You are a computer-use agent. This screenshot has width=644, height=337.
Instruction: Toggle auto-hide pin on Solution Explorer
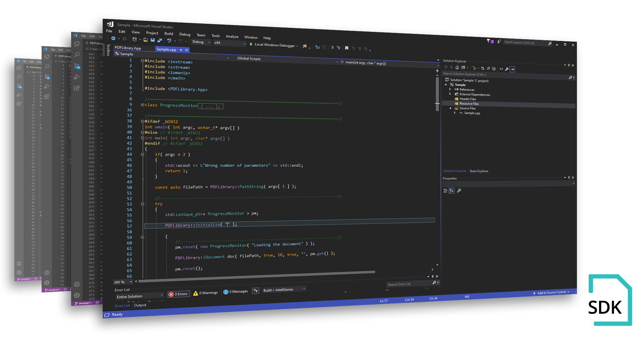click(x=569, y=65)
